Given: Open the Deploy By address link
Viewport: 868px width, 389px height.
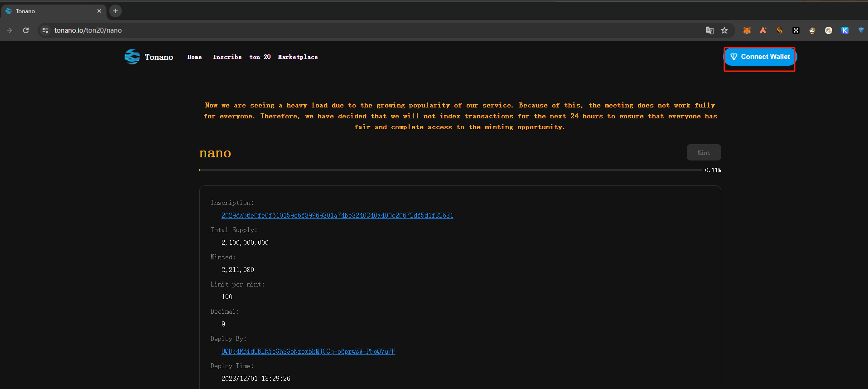Looking at the screenshot, I should (x=308, y=351).
